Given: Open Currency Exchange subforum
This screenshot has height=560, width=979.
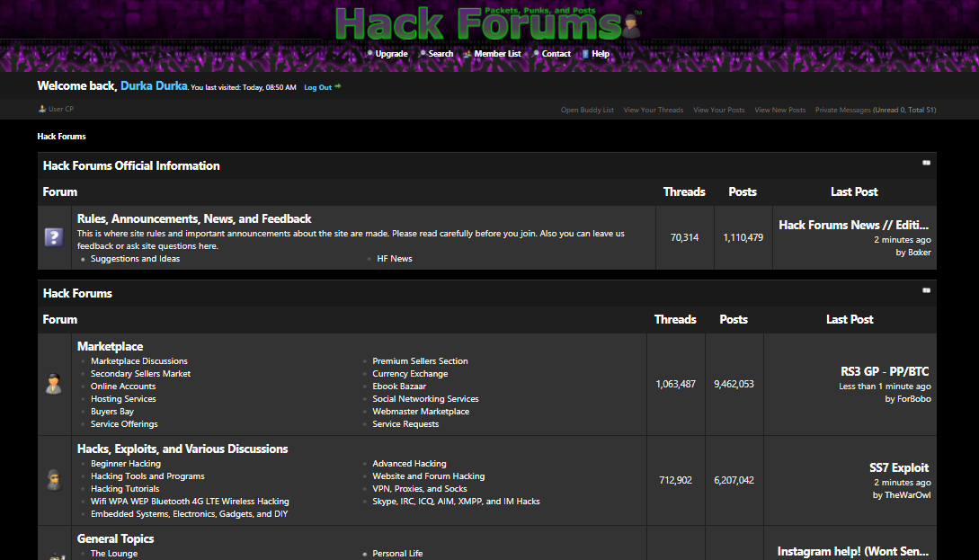Looking at the screenshot, I should coord(410,373).
